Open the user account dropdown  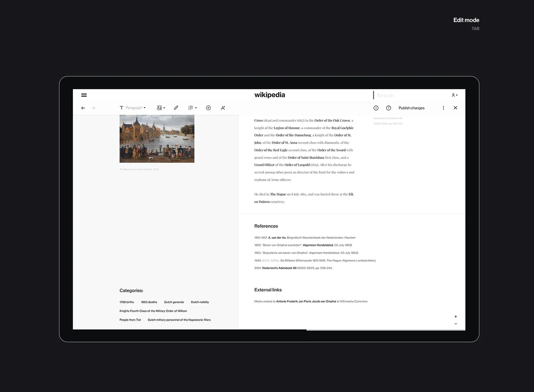pos(455,95)
